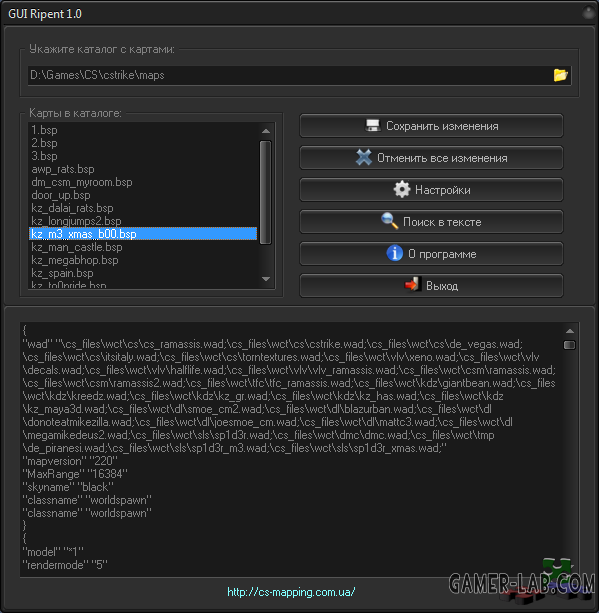Choose dm_csm_myroom.bsp map

(82, 182)
